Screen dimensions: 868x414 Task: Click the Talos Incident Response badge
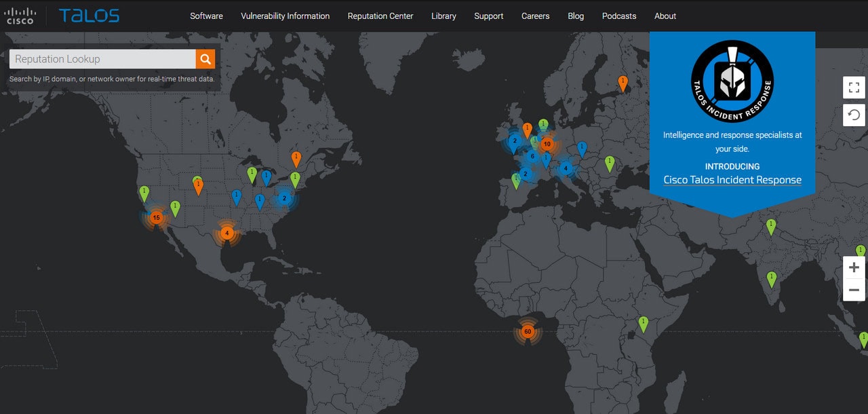[x=732, y=81]
